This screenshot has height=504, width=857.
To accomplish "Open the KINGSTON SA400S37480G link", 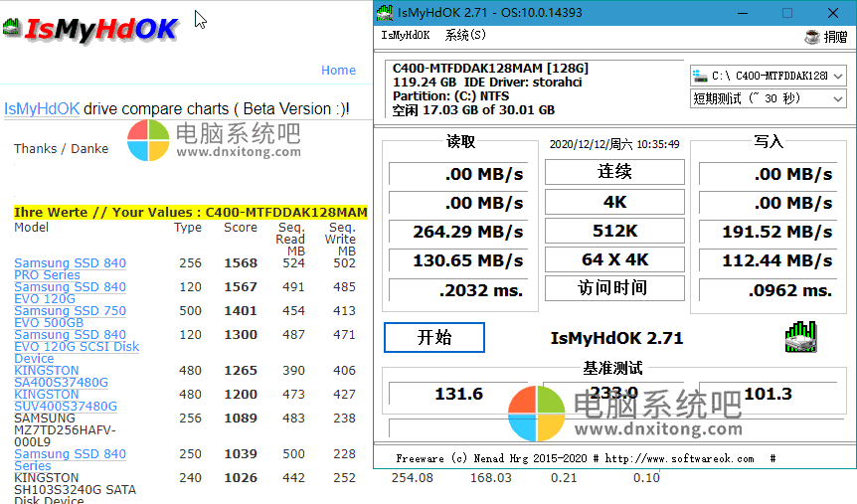I will pyautogui.click(x=61, y=376).
